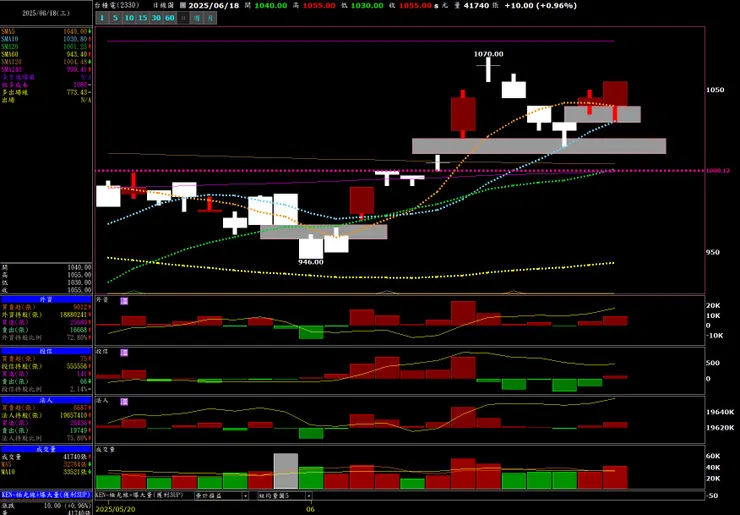Click the purple icon in the 法人 sub-chart
This screenshot has width=740, height=515.
point(124,402)
